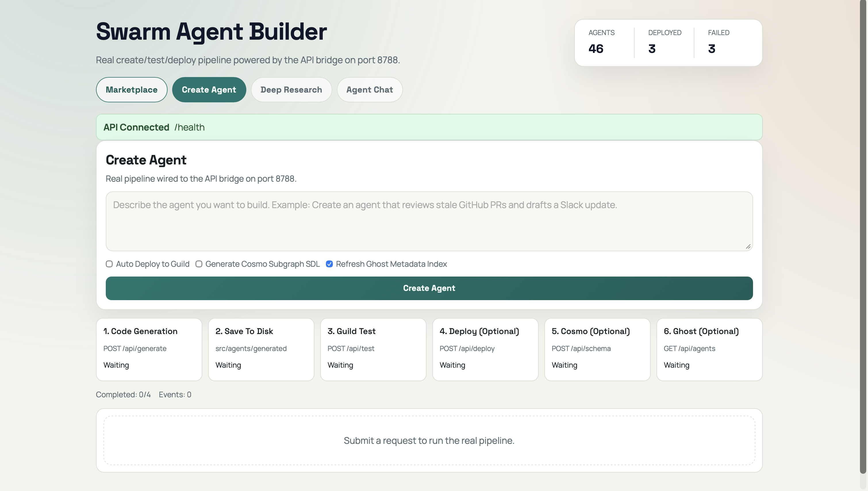This screenshot has width=868, height=491.
Task: Open the Marketplace tab
Action: pos(131,90)
